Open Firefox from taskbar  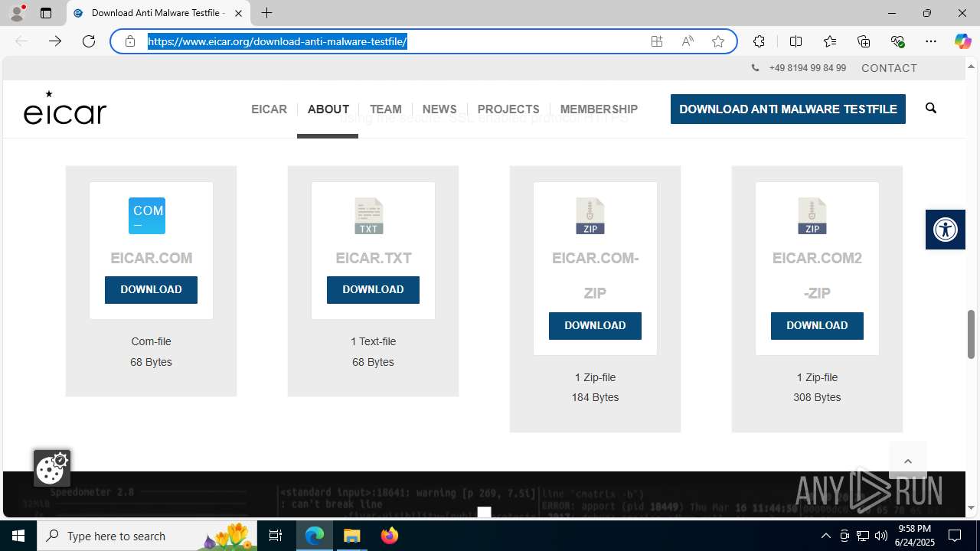coord(390,536)
